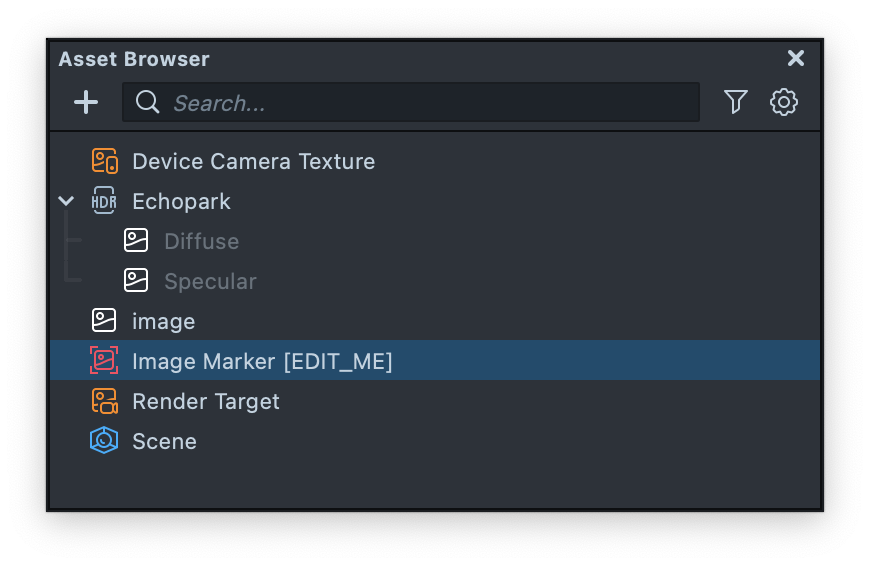Click the Device Camera Texture icon

(104, 161)
